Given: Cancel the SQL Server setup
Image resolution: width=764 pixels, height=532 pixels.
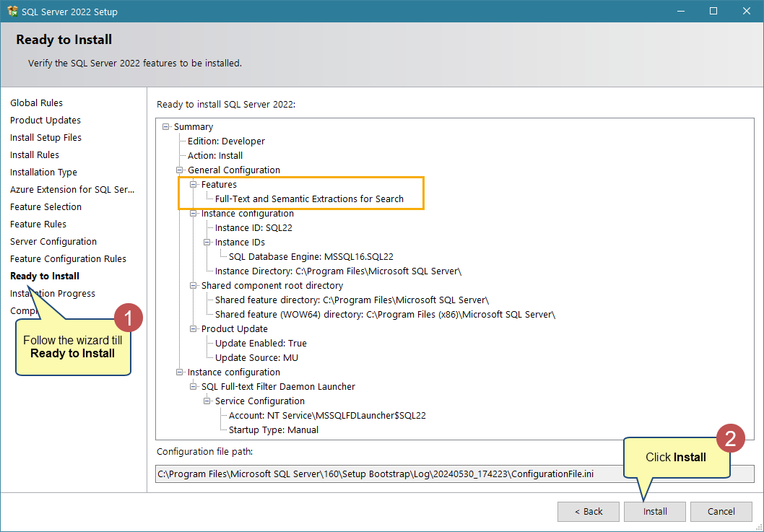Looking at the screenshot, I should [x=721, y=512].
